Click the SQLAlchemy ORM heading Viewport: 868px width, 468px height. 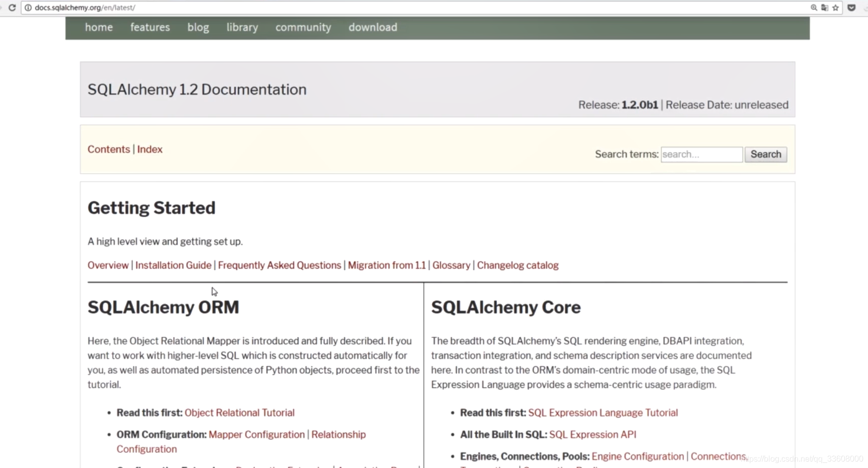click(163, 307)
